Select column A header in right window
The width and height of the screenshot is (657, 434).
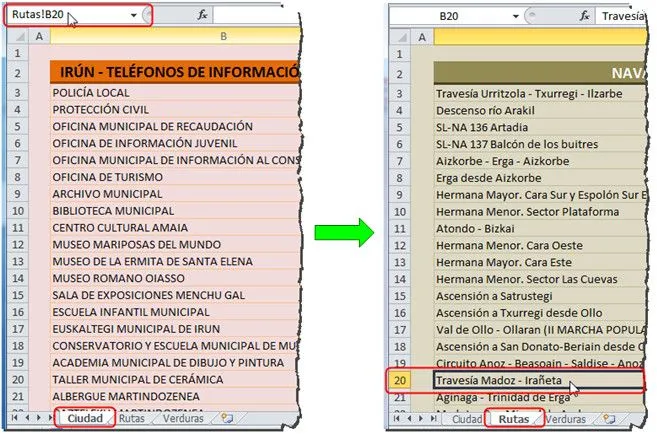[x=422, y=37]
